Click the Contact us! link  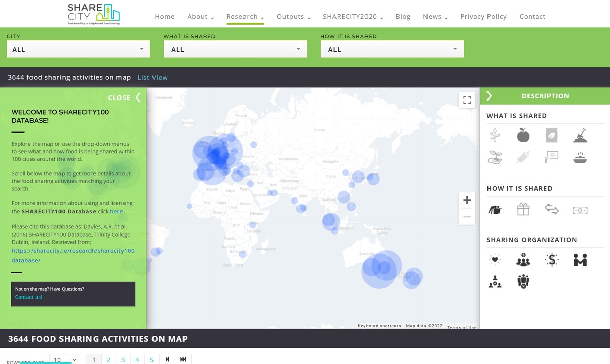tap(28, 297)
